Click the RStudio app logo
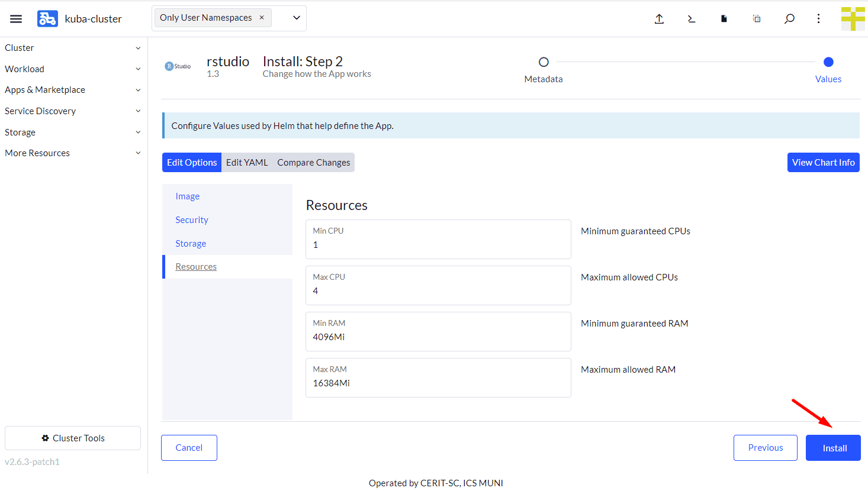The height and width of the screenshot is (491, 868). point(178,65)
